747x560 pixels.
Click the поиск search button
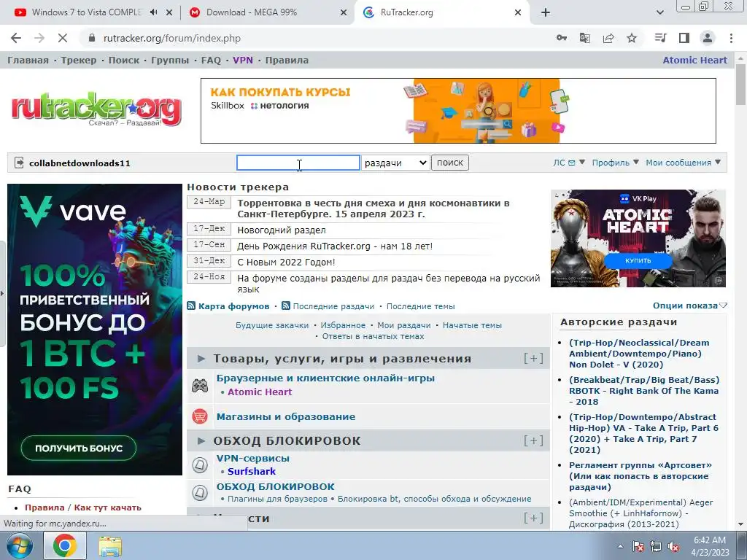[x=449, y=163]
